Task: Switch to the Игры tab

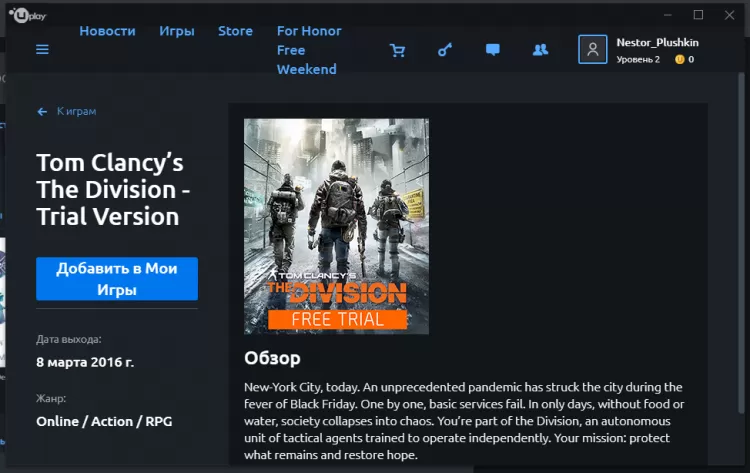Action: pos(176,32)
